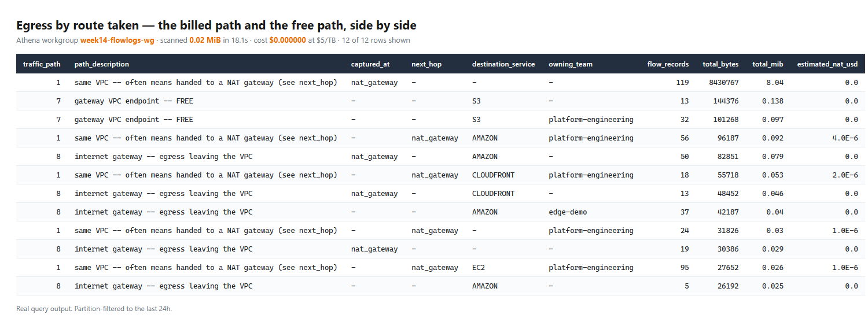Click the estimated_nat_usd column header
Screen dimensions: 868x329
coord(827,64)
